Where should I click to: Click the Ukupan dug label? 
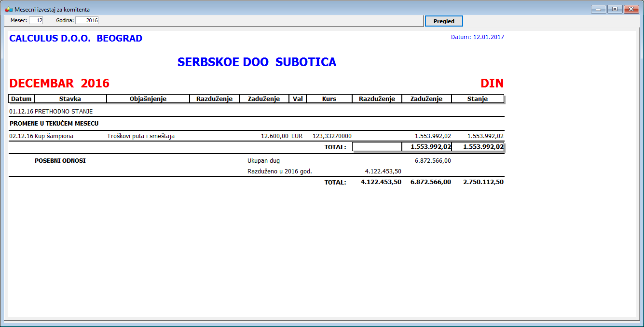pyautogui.click(x=263, y=161)
